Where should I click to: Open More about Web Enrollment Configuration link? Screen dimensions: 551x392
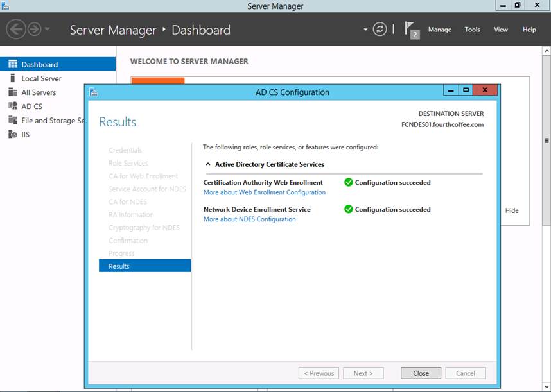coord(264,192)
